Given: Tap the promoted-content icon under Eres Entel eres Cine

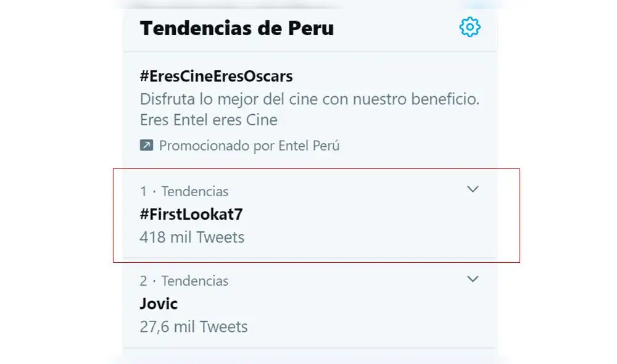Looking at the screenshot, I should (146, 146).
